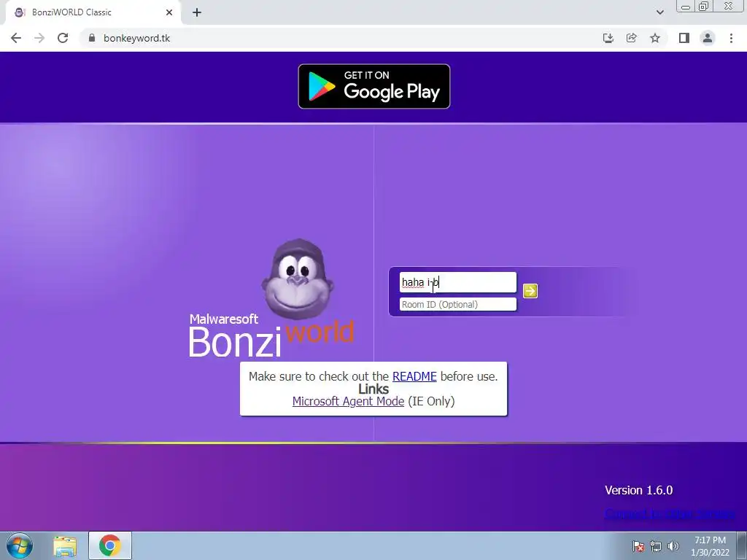Restore down the Chrome window
747x560 pixels.
coord(704,6)
